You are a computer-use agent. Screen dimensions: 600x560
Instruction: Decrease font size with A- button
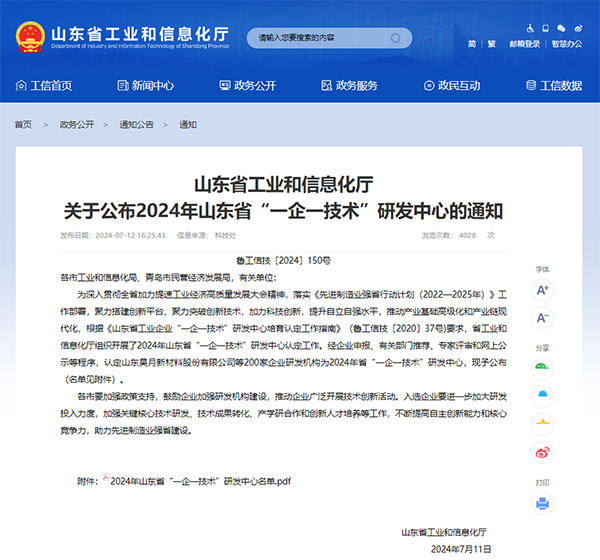[x=542, y=318]
